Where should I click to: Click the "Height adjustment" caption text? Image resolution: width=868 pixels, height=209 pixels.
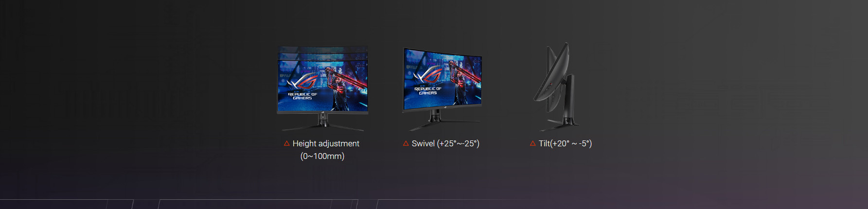point(326,143)
